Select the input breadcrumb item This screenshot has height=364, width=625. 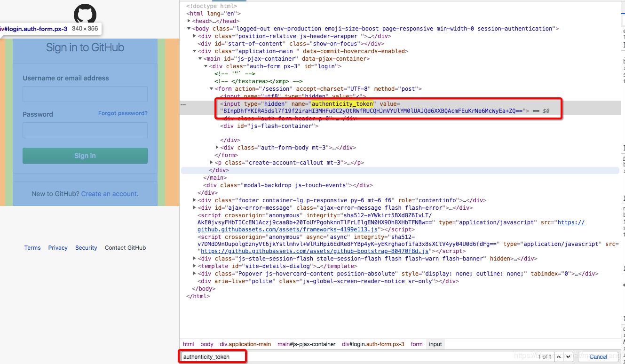pyautogui.click(x=435, y=344)
